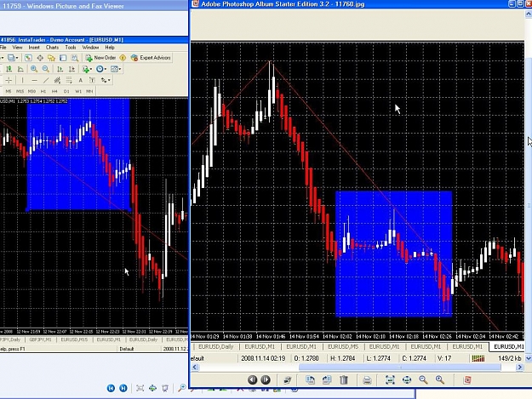Click next image in Picture and Fax Viewer
The height and width of the screenshot is (399, 532).
[123, 388]
